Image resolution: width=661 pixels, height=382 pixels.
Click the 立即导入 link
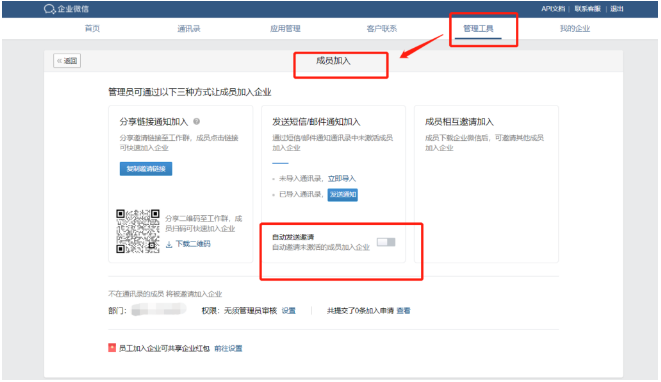point(342,178)
